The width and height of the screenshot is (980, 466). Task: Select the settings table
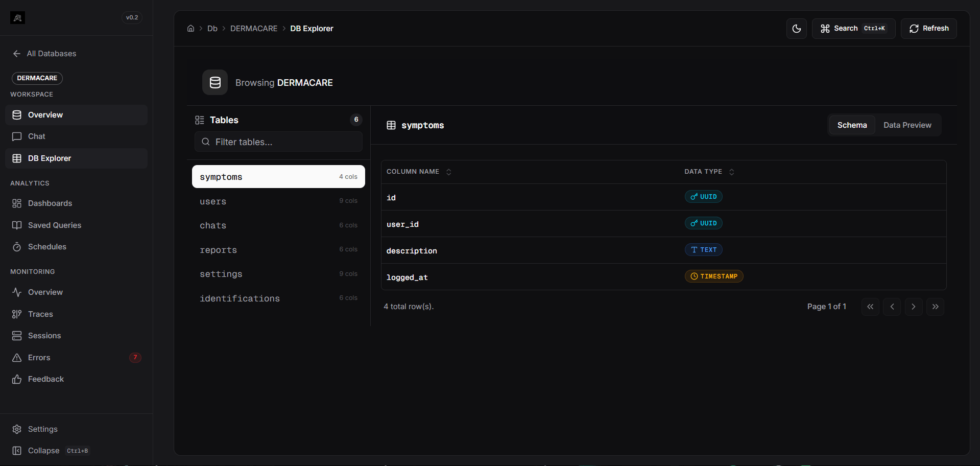click(x=278, y=274)
